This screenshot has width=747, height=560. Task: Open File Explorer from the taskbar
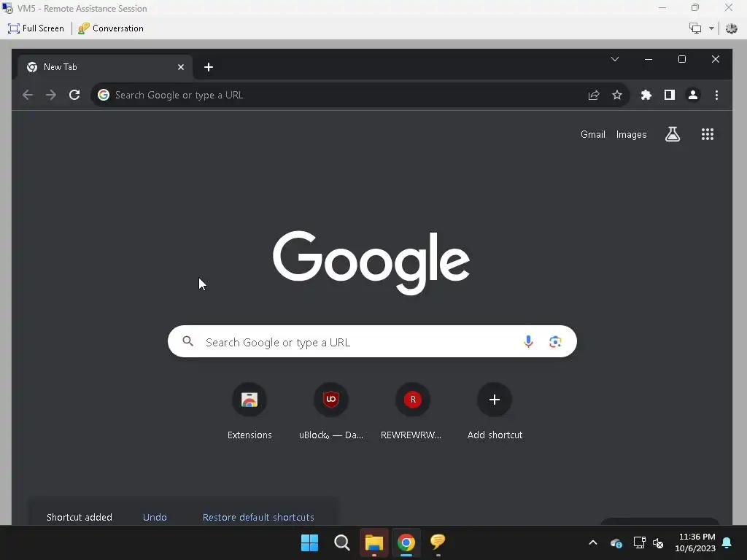pos(374,542)
